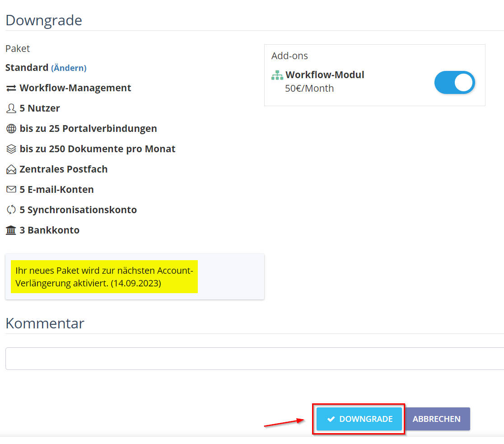The width and height of the screenshot is (504, 444).
Task: Select '5 Synchronisationskonto' text
Action: [78, 210]
